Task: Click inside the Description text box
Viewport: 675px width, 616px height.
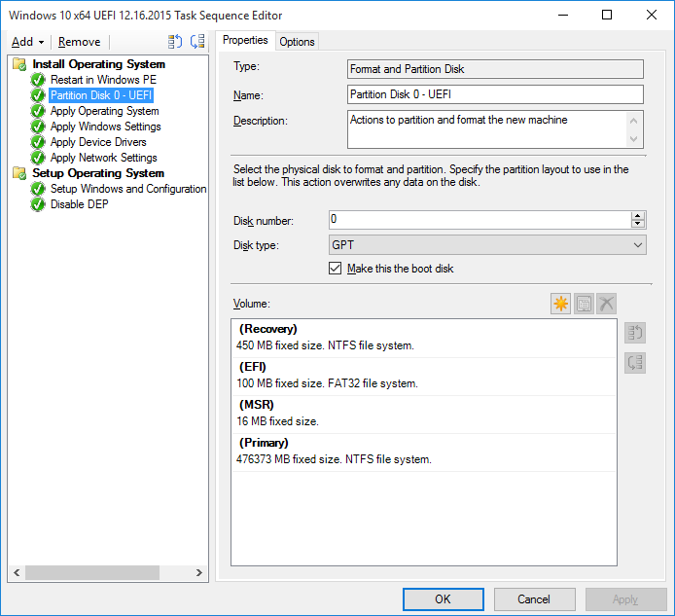Action: [x=486, y=129]
